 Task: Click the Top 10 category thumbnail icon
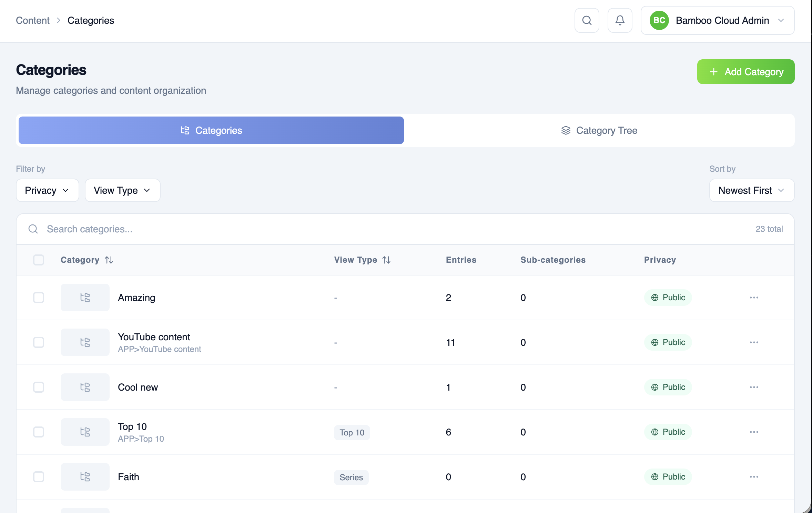coord(85,432)
